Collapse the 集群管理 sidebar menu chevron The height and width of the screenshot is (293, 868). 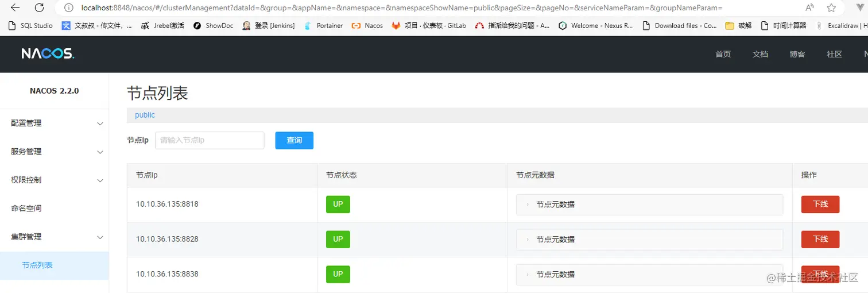[100, 237]
